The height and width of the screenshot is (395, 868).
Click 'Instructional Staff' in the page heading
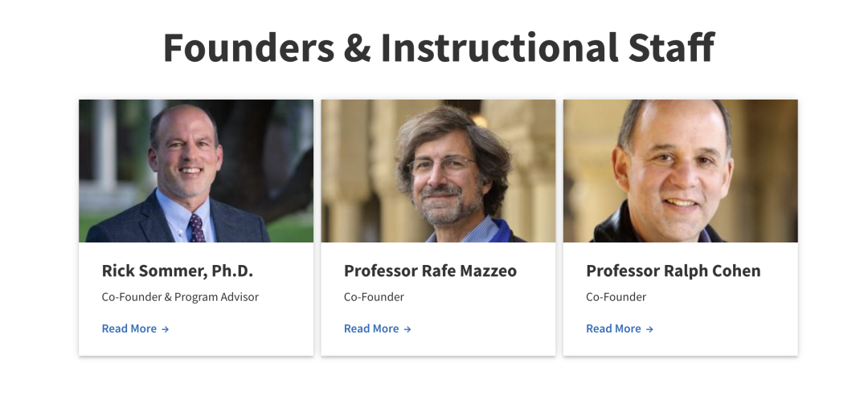tap(547, 48)
